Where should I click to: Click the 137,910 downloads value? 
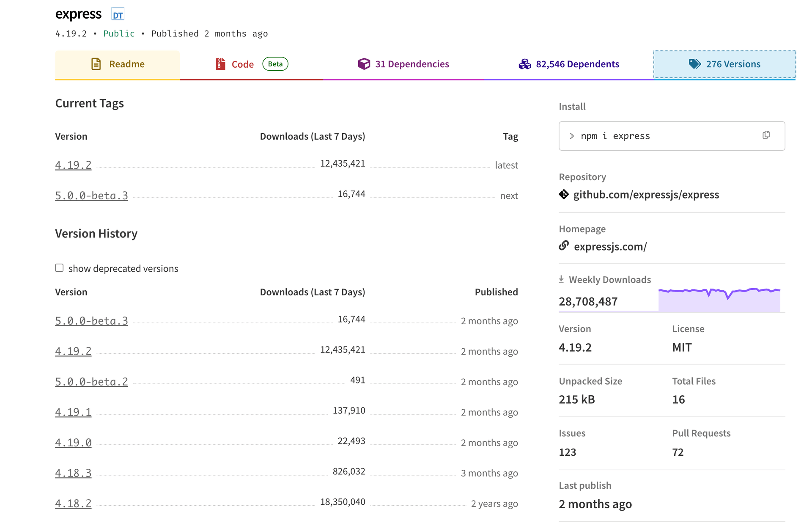pos(349,410)
